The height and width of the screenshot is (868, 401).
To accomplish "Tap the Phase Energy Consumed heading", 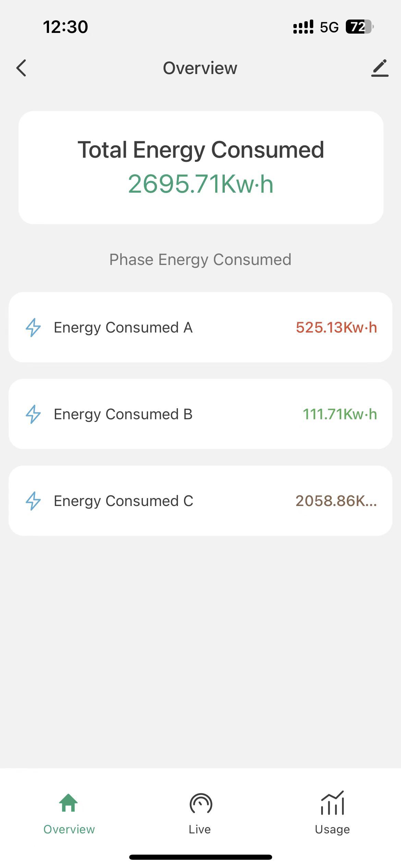I will pyautogui.click(x=200, y=260).
